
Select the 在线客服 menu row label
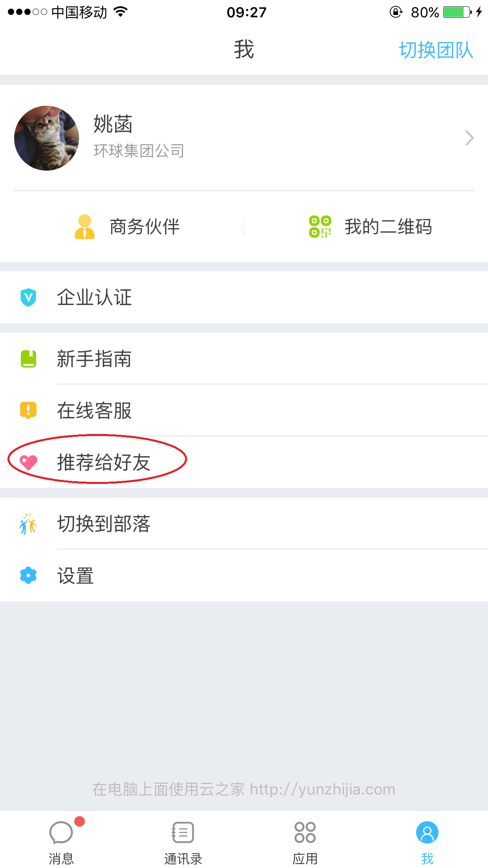click(x=94, y=411)
